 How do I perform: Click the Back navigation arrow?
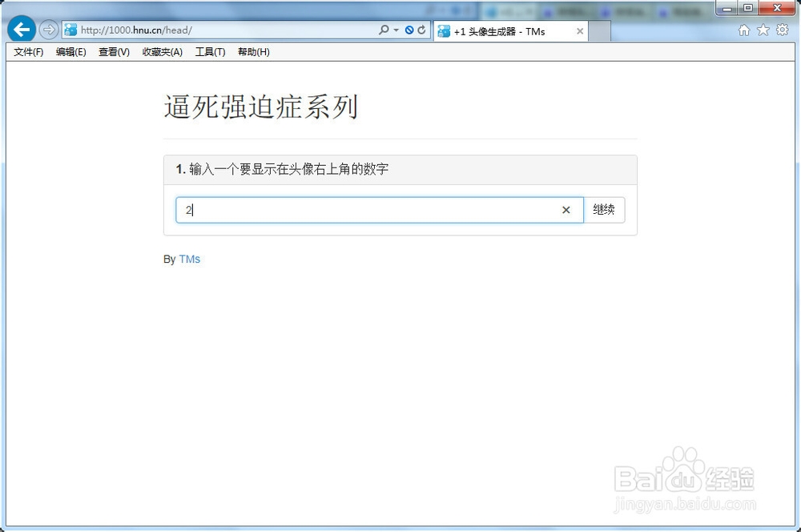pyautogui.click(x=21, y=30)
